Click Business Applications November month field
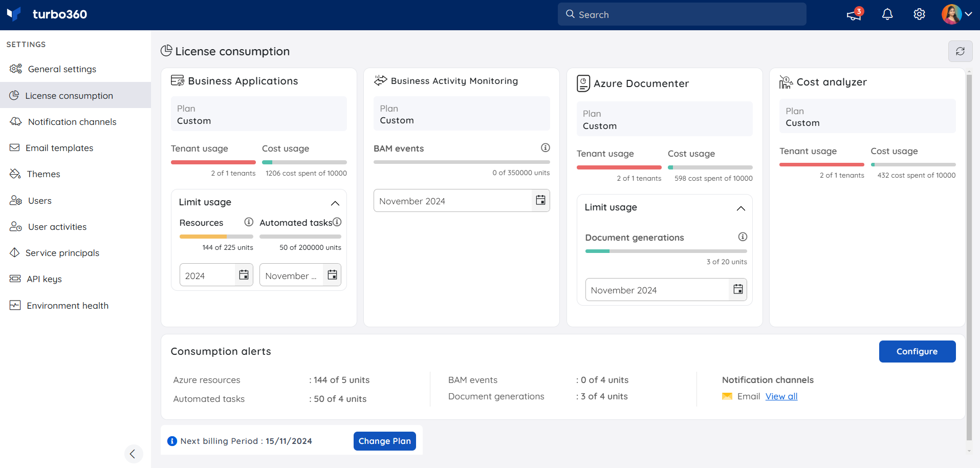Image resolution: width=980 pixels, height=468 pixels. point(292,275)
